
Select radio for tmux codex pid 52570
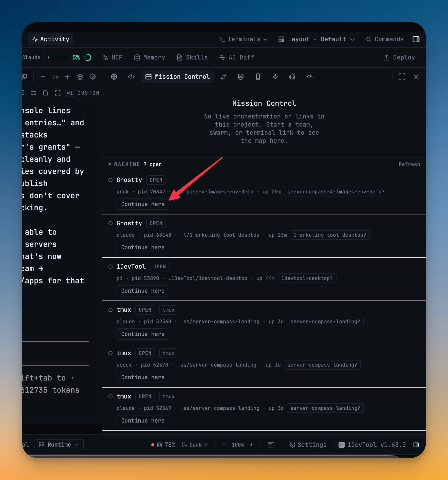point(110,353)
